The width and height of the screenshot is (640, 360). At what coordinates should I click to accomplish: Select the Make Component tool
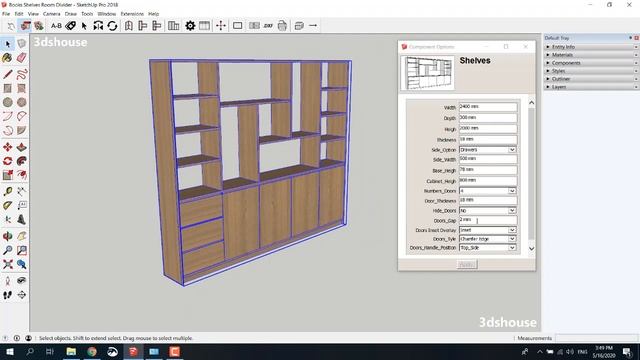[22, 44]
